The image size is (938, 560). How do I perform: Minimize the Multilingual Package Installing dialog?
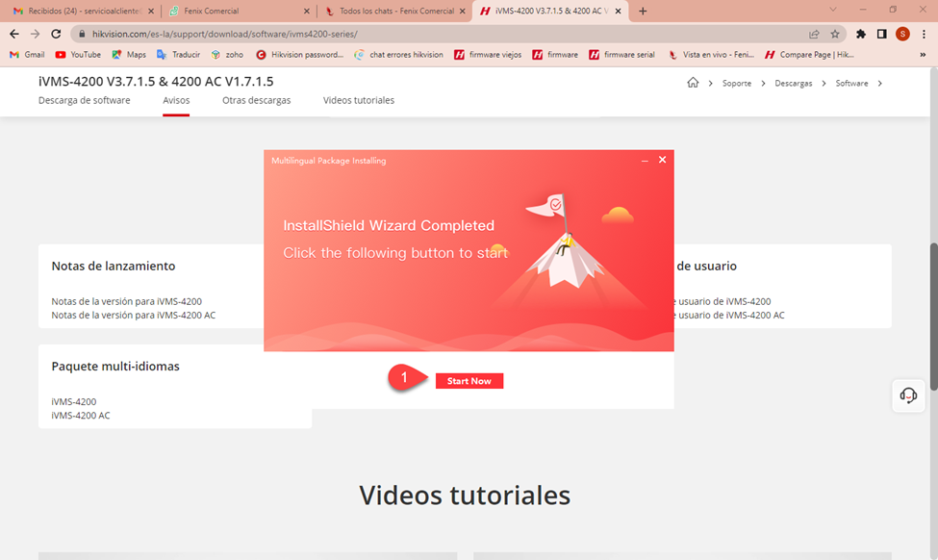[645, 161]
